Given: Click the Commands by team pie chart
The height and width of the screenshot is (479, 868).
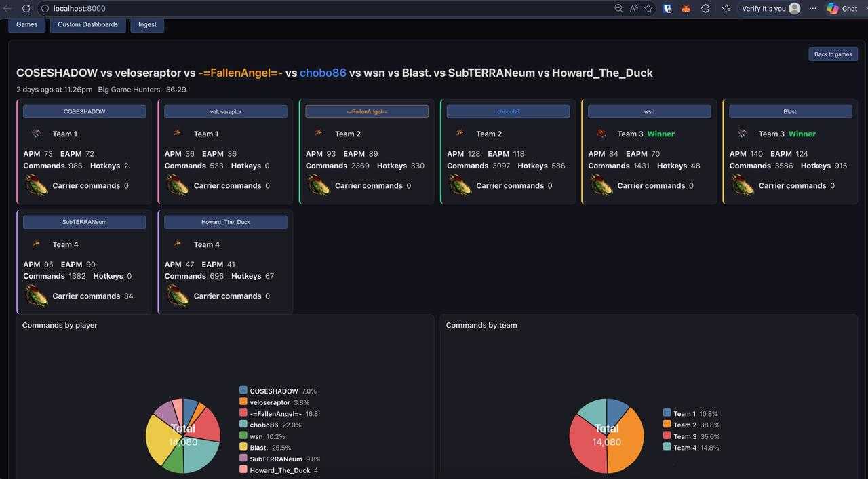Looking at the screenshot, I should click(x=607, y=436).
